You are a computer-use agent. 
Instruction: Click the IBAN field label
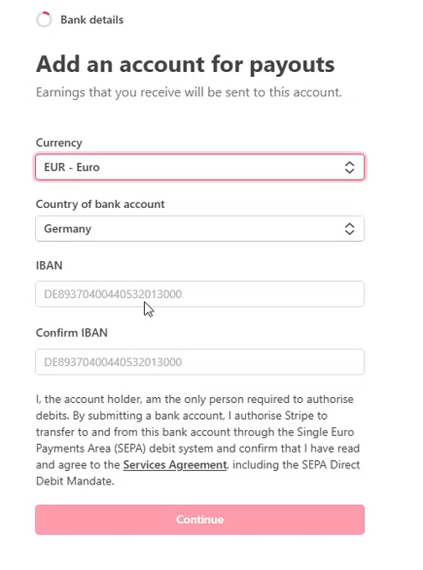coord(49,265)
